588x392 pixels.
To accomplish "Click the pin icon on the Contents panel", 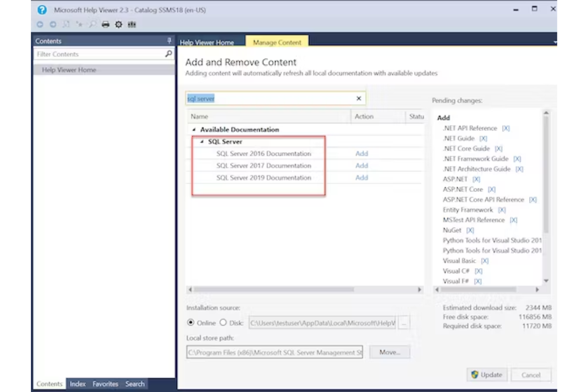I will (168, 40).
